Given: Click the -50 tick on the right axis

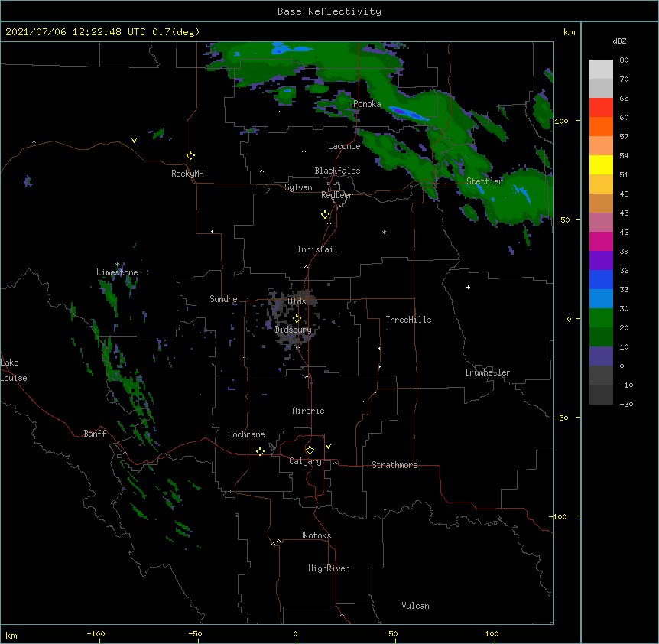Looking at the screenshot, I should 560,418.
